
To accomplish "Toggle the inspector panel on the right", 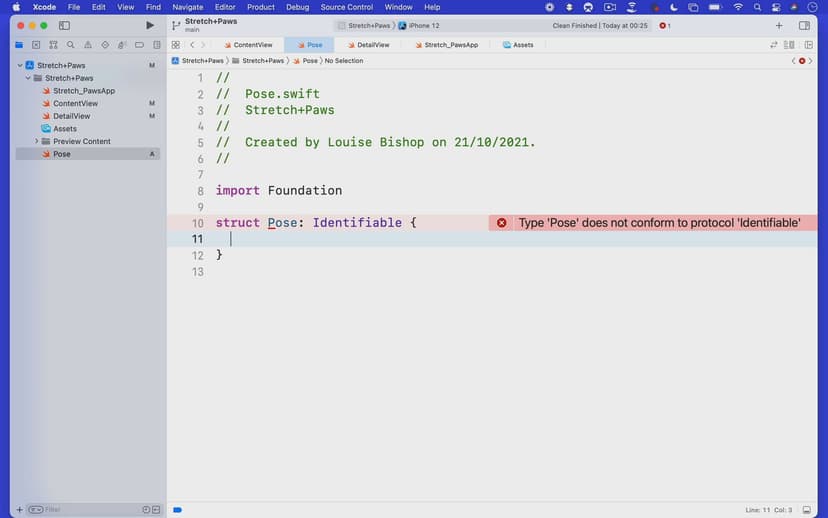I will tap(804, 25).
